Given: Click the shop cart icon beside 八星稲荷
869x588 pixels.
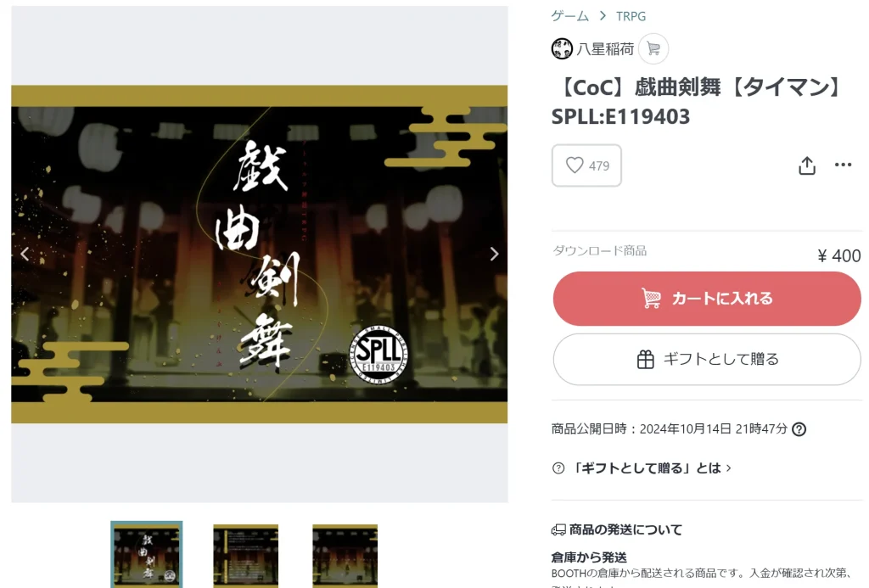Looking at the screenshot, I should [x=653, y=48].
